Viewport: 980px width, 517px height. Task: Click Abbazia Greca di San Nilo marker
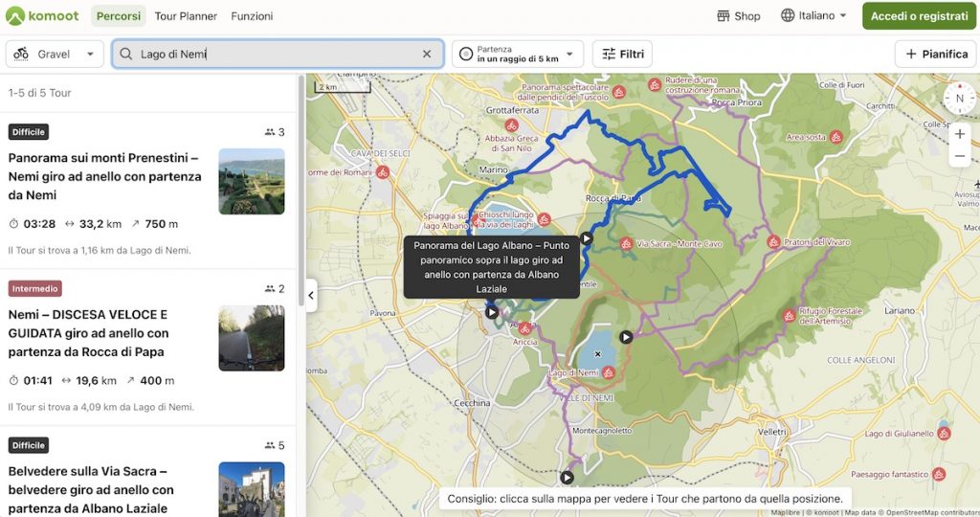click(512, 125)
